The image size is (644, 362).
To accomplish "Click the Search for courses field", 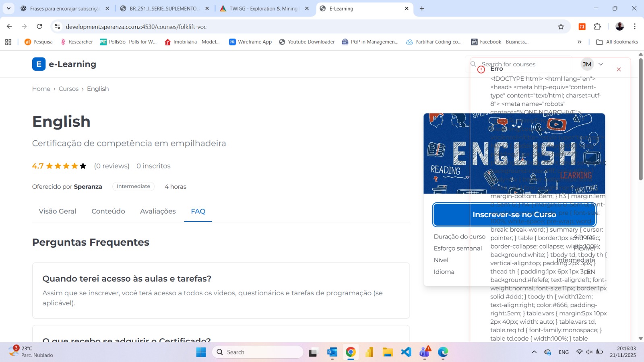I will [x=523, y=64].
